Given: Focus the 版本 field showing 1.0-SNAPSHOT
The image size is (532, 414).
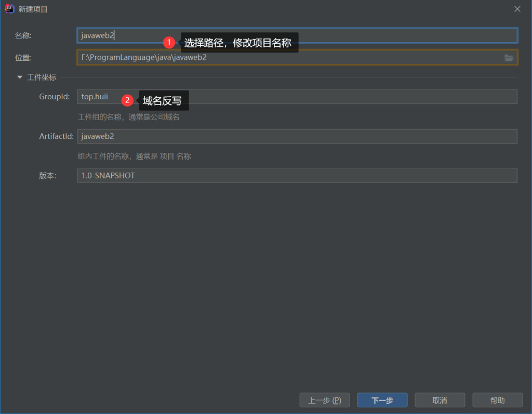Looking at the screenshot, I should coord(296,176).
